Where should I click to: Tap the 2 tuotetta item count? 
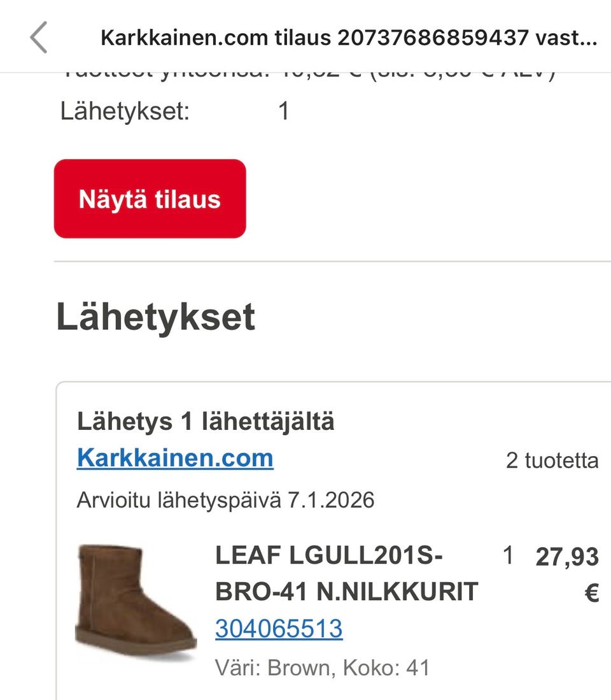point(552,461)
